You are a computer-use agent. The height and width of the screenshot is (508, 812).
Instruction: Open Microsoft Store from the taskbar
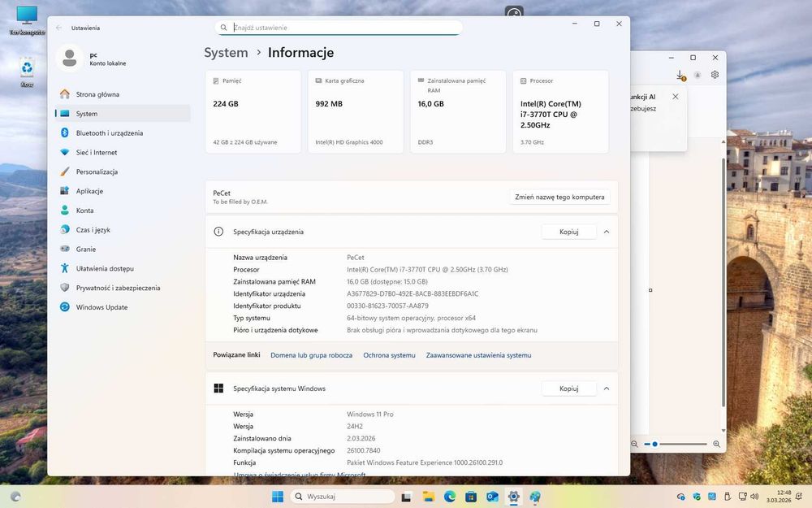[x=471, y=497]
